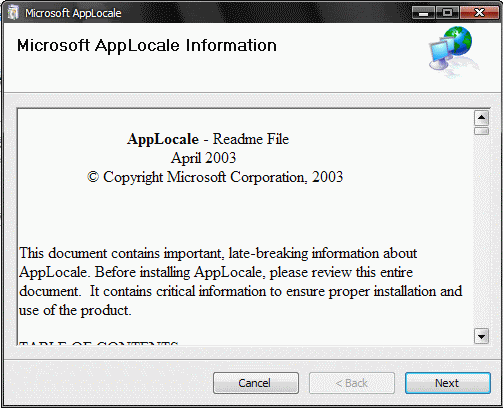Click the 'Microsoft AppLocale' title bar text
Screen dimensions: 503x408
[73, 13]
